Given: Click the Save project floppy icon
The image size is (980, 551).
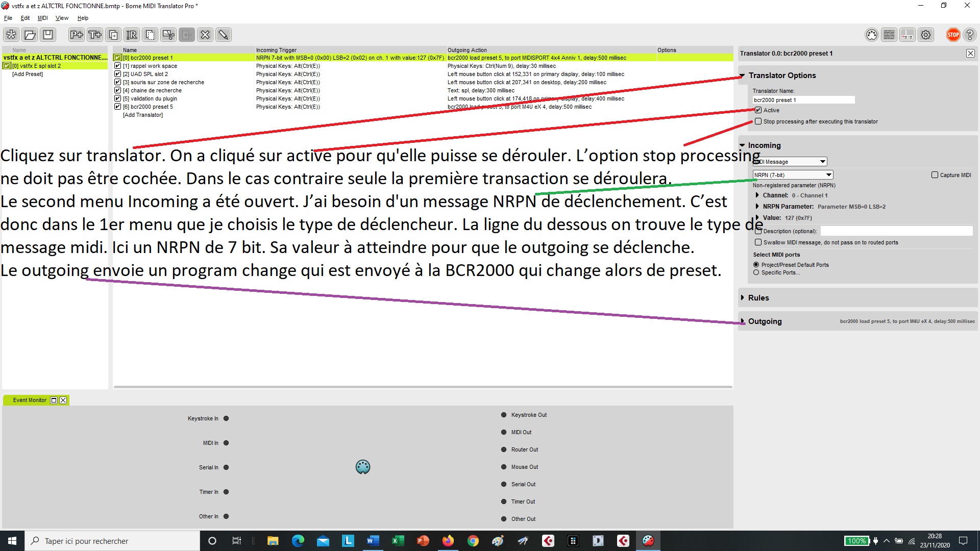Looking at the screenshot, I should pos(48,35).
